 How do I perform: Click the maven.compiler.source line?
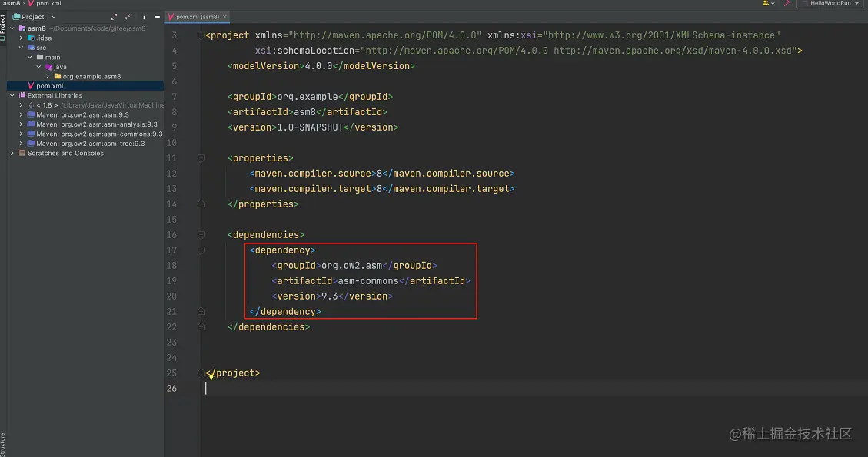(x=382, y=174)
